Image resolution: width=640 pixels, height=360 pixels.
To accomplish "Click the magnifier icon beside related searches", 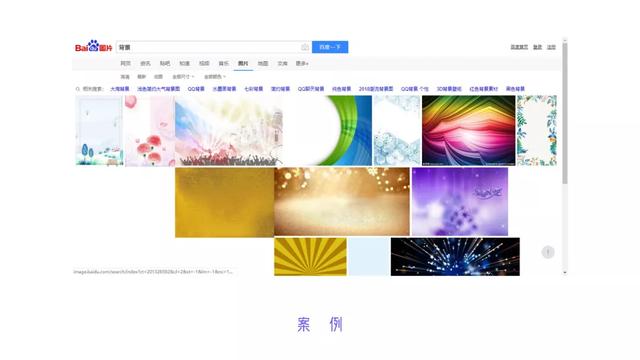I will click(78, 89).
